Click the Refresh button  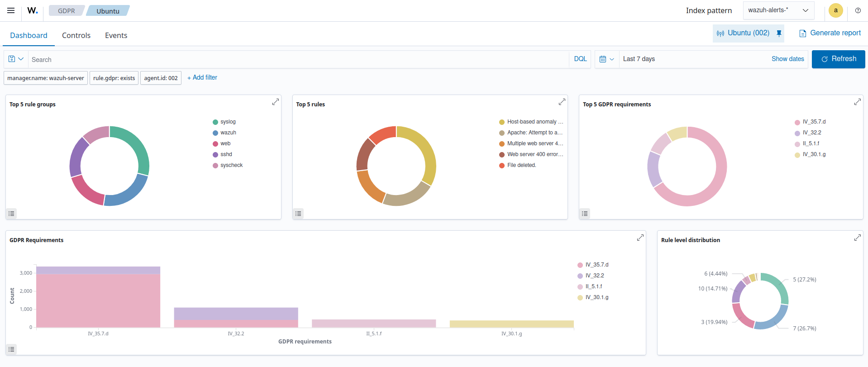(x=838, y=59)
